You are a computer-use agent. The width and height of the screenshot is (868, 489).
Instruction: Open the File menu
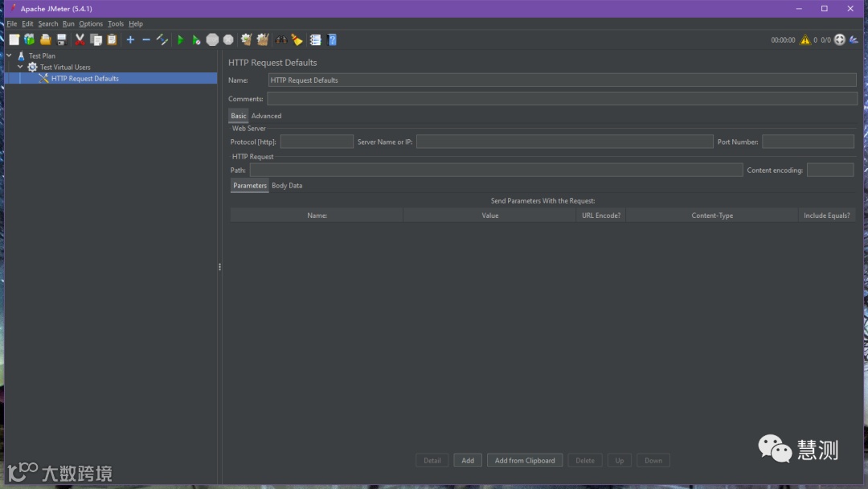click(x=11, y=24)
